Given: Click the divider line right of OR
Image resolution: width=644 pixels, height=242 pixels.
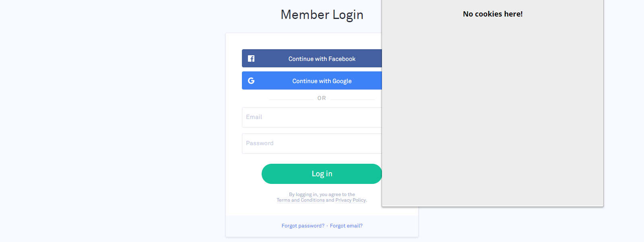Looking at the screenshot, I should (353, 100).
